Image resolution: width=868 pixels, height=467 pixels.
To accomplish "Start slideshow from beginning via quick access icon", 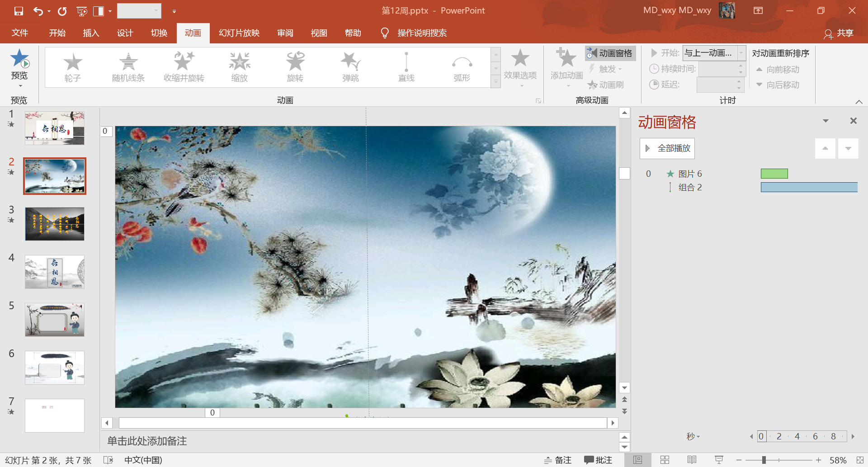I will click(x=82, y=11).
